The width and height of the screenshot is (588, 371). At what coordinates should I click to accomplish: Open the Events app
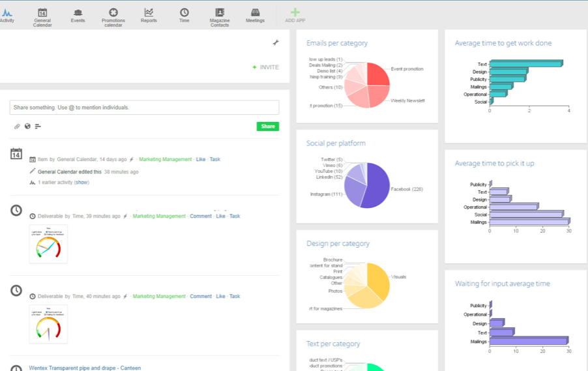point(78,16)
